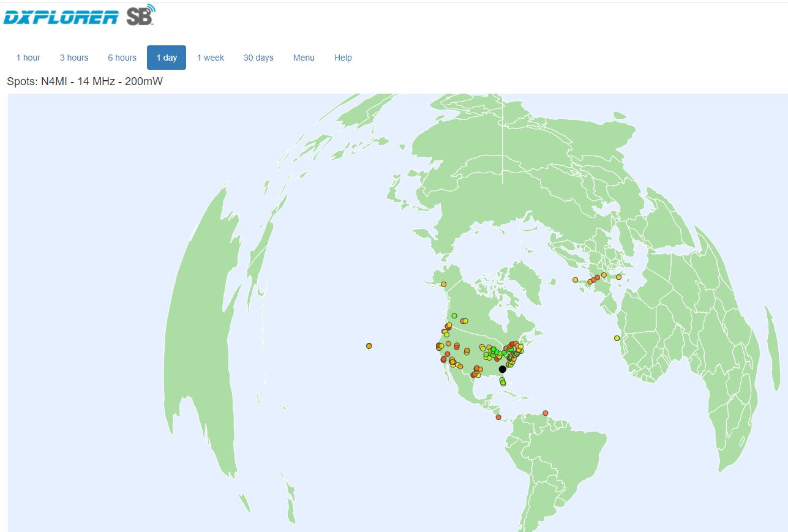Click the DXplorer SB logo
This screenshot has width=788, height=532.
79,15
